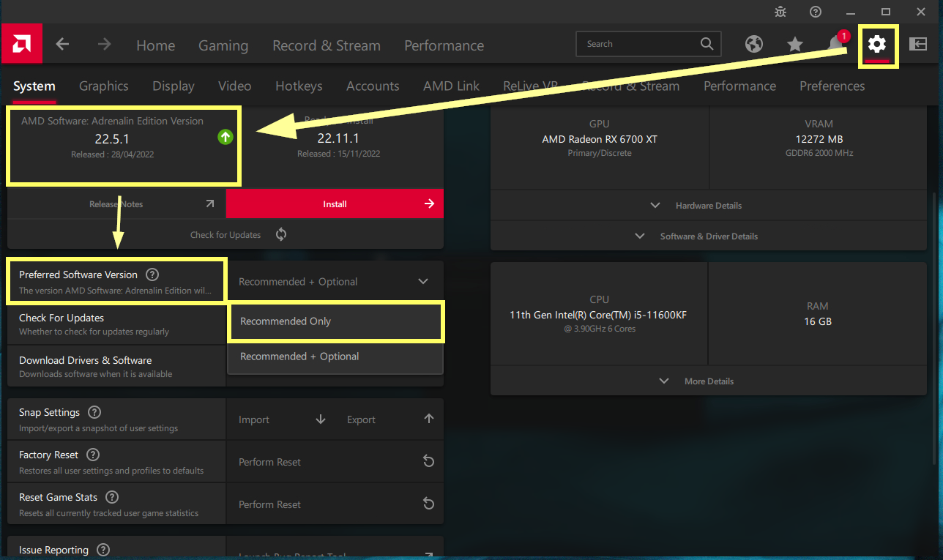Show help for Preferred Software Version

coord(152,275)
